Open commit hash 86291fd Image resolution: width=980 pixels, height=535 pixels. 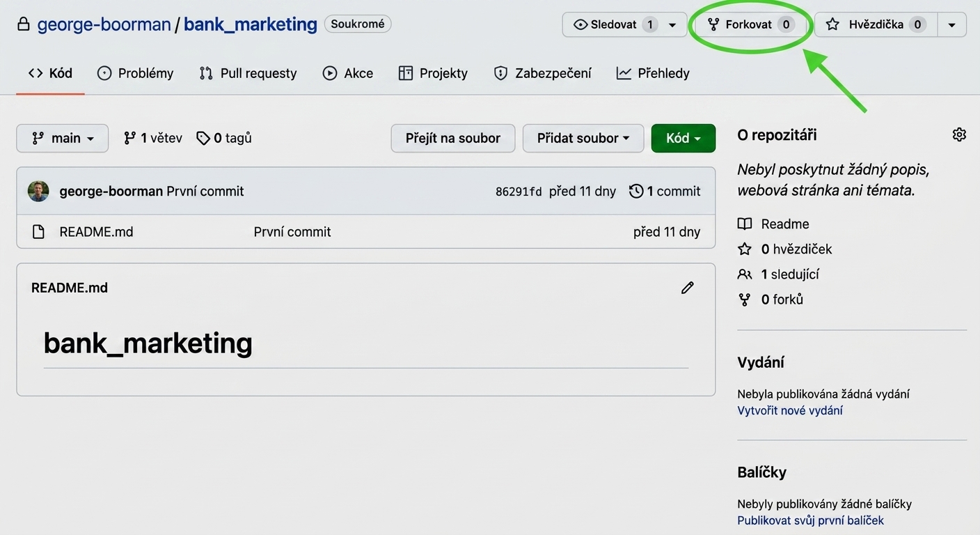coord(519,192)
